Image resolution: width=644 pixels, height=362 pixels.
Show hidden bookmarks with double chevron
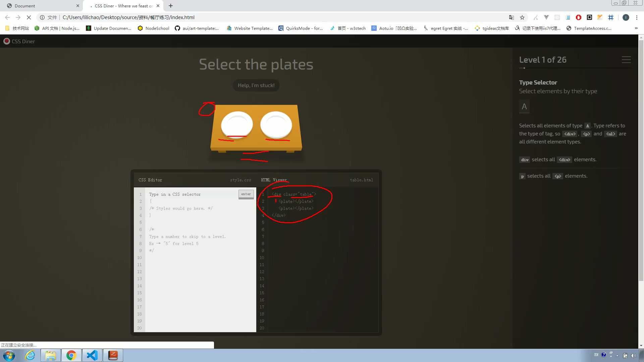pos(636,28)
